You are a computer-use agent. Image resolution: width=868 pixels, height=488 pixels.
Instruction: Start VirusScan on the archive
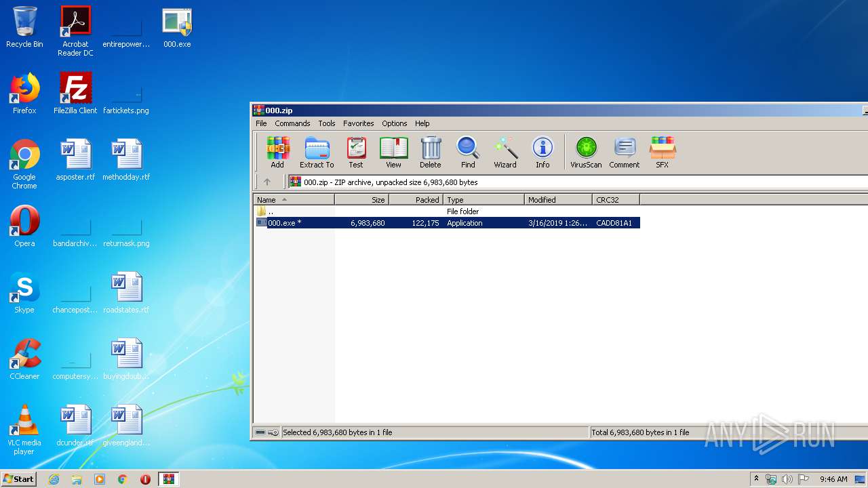586,152
